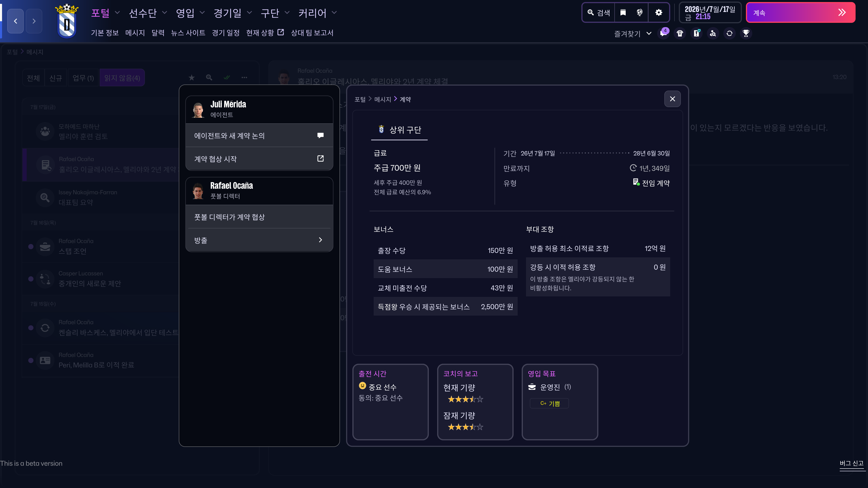Click the trophy competitions shortcut icon

[x=746, y=33]
